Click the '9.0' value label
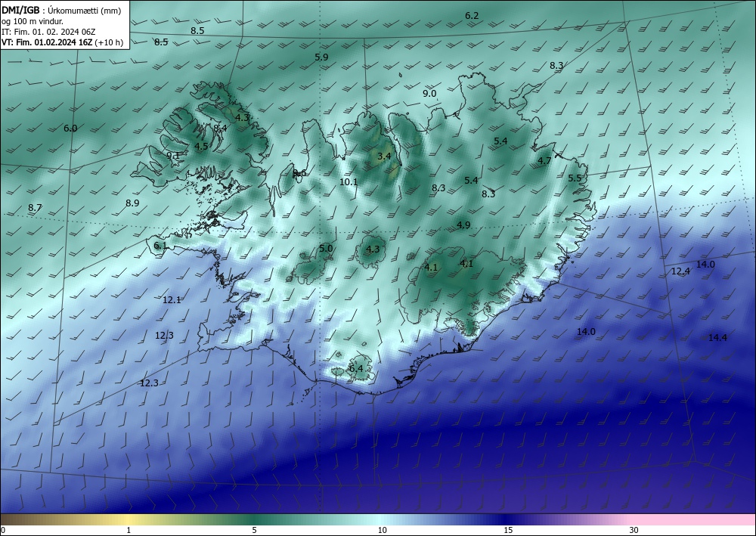The width and height of the screenshot is (756, 536). coord(429,94)
